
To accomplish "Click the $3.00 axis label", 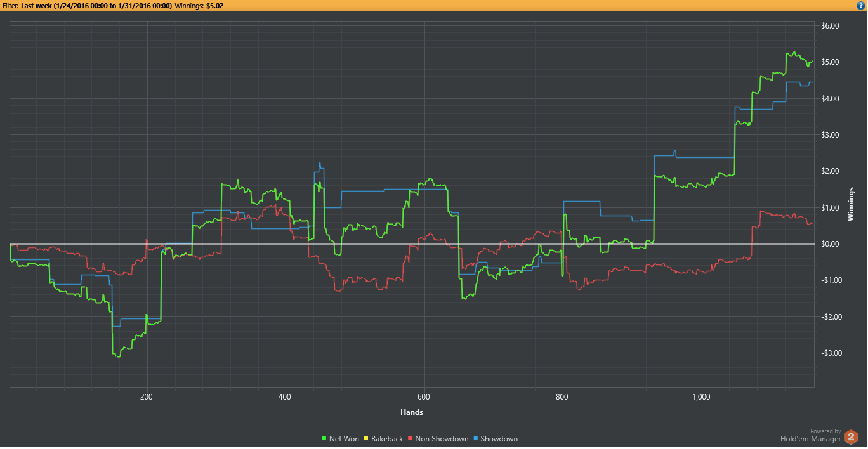I will 830,135.
